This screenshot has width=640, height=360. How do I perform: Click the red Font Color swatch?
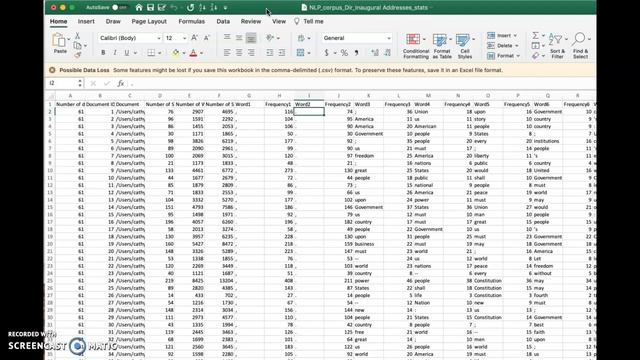click(193, 53)
